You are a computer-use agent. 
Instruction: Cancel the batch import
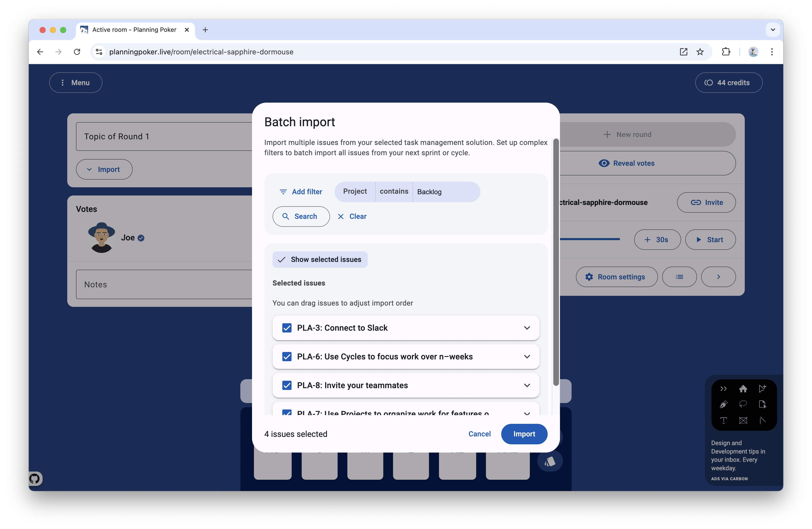tap(479, 434)
